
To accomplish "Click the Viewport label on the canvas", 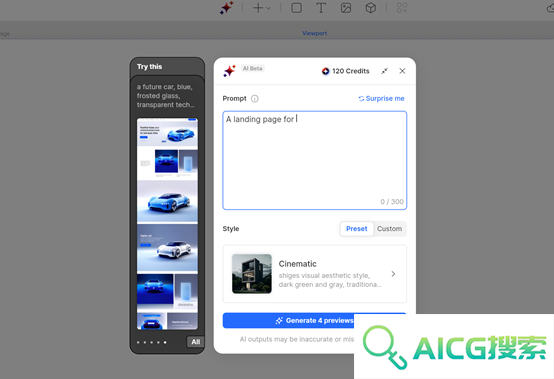I will point(314,33).
